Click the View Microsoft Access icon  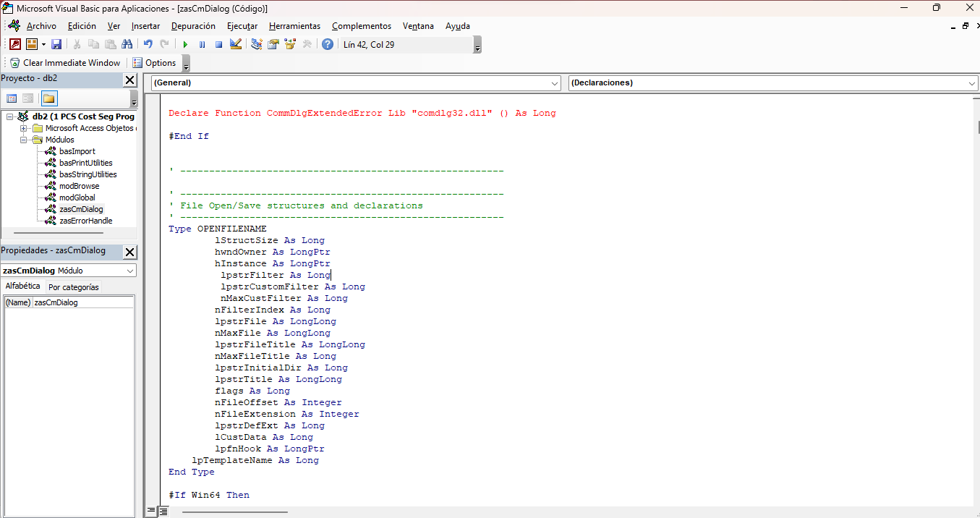click(x=14, y=44)
